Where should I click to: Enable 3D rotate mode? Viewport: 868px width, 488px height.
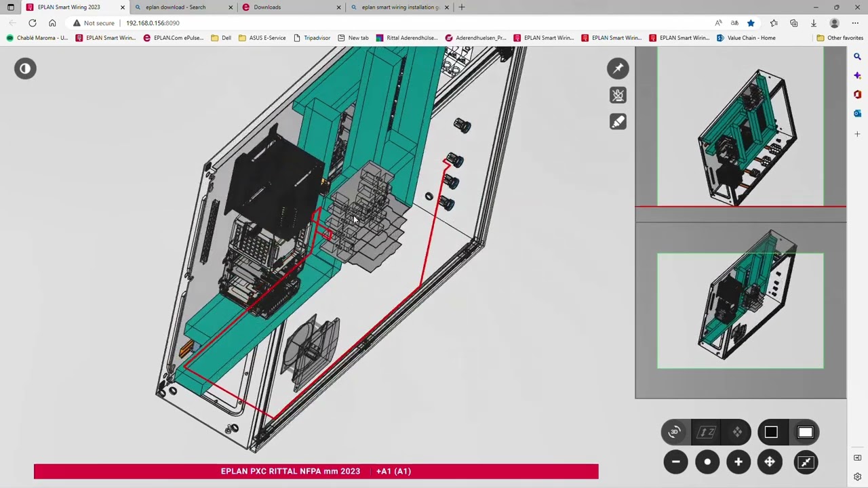(x=674, y=432)
